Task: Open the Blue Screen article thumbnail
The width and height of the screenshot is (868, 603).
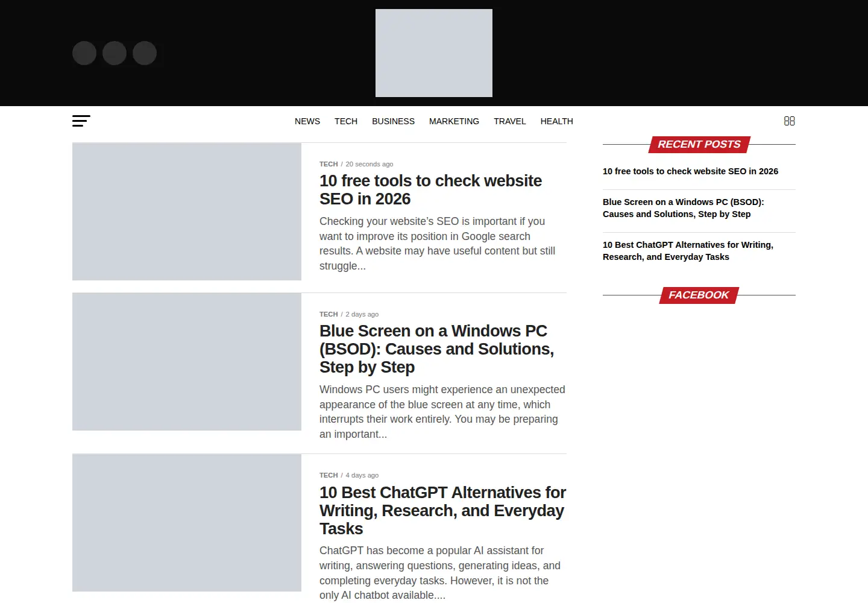Action: click(187, 362)
